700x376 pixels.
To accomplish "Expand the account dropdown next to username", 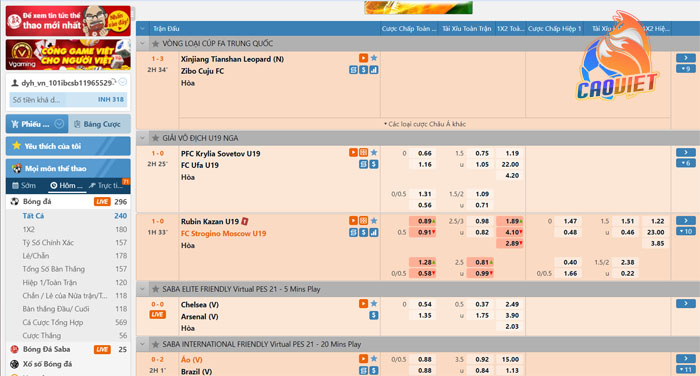I will coord(123,82).
